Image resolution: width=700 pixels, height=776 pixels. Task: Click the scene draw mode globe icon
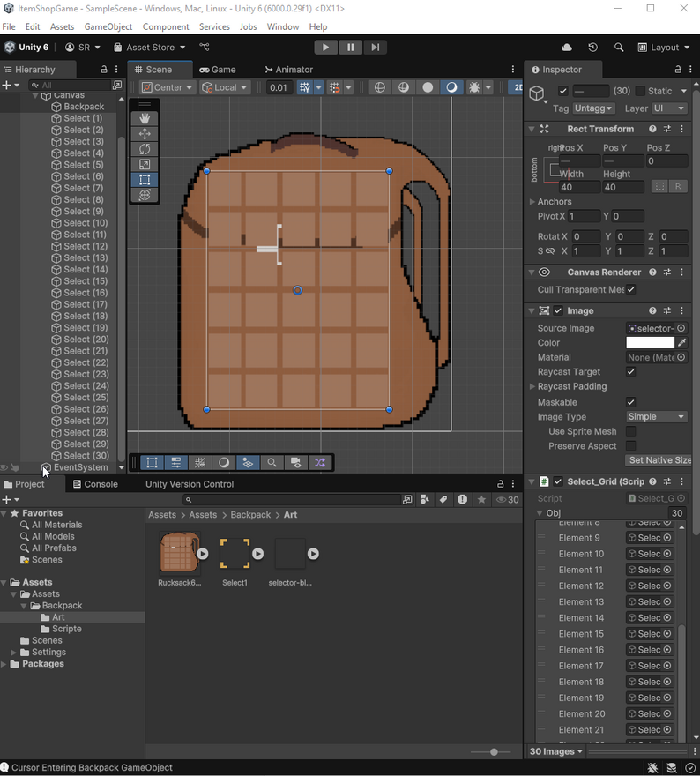click(x=379, y=87)
